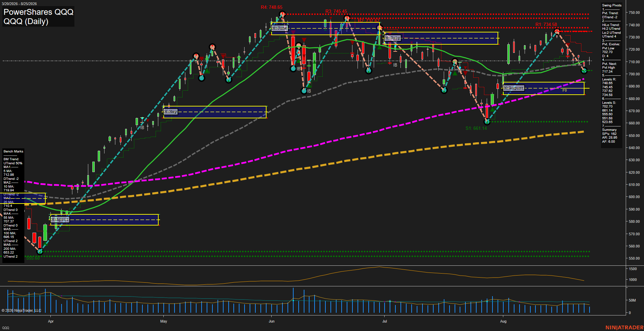Viewport: 644px width, 331px height.
Task: Click the '50M' volume axis label
Action: click(x=632, y=300)
